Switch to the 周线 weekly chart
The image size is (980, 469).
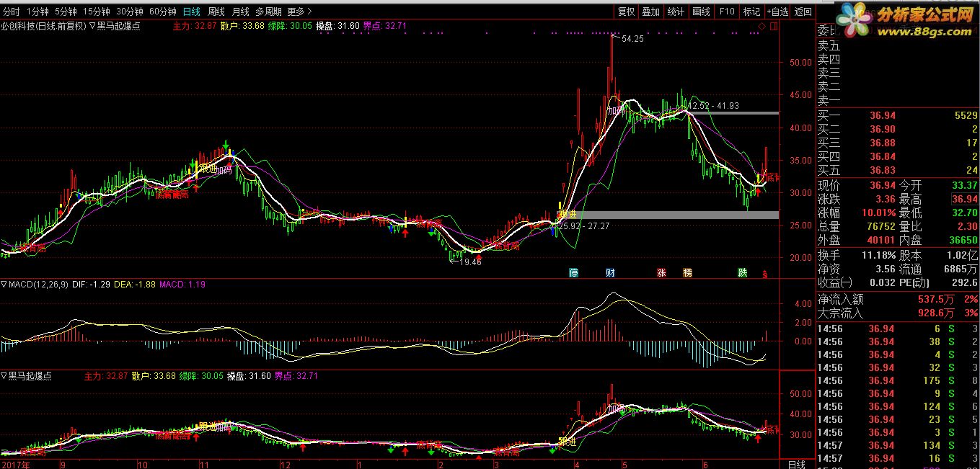216,12
